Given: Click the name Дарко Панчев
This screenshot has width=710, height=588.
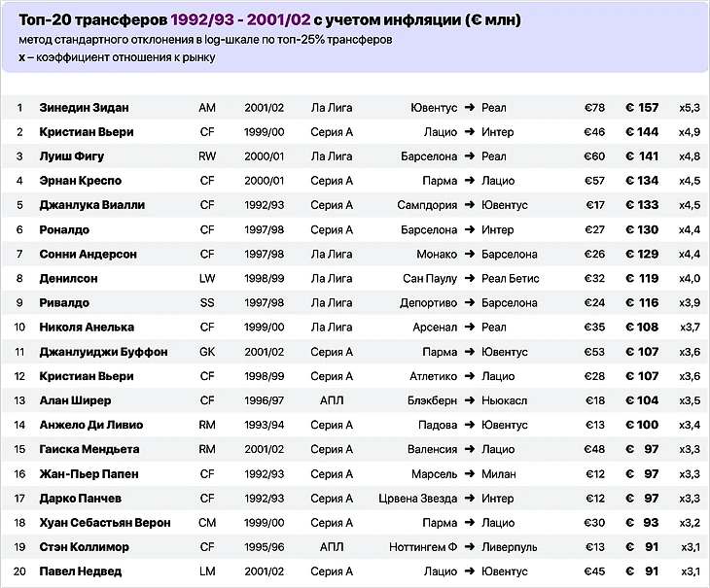Looking at the screenshot, I should click(80, 499).
